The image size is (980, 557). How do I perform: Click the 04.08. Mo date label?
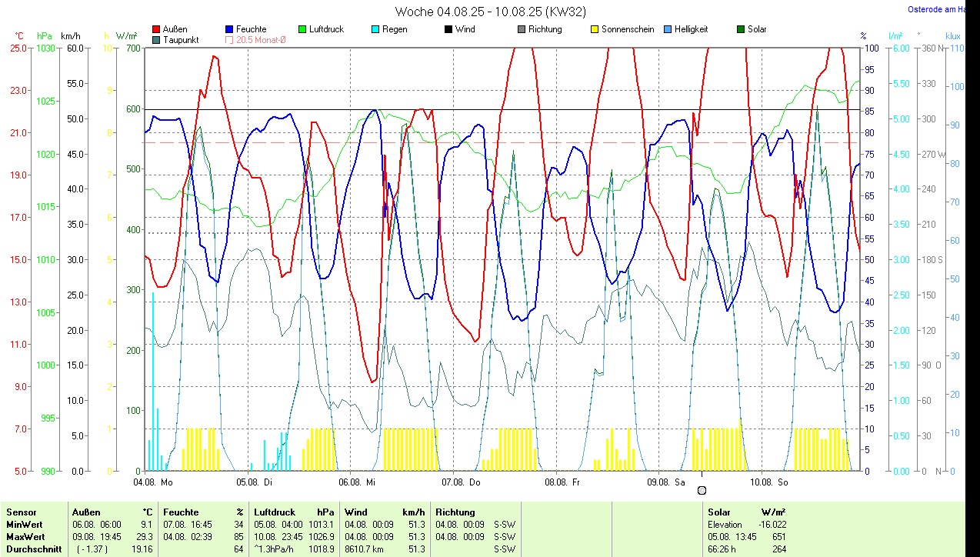click(153, 482)
